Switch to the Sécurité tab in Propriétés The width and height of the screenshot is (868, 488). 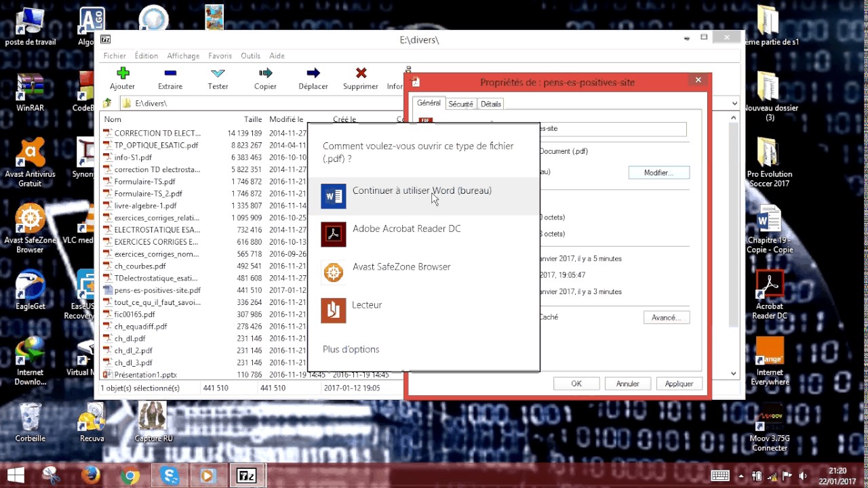click(x=460, y=104)
